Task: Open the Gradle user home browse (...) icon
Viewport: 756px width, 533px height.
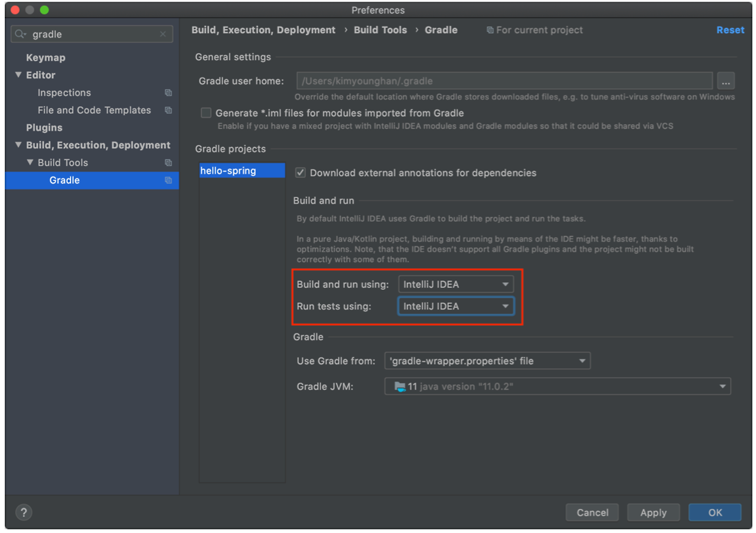Action: point(725,81)
